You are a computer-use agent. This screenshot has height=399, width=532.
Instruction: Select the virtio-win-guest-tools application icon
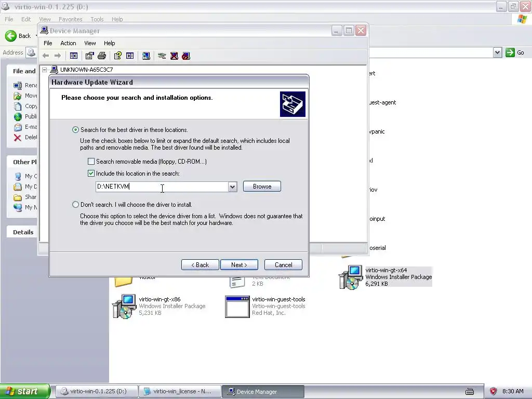coord(237,307)
